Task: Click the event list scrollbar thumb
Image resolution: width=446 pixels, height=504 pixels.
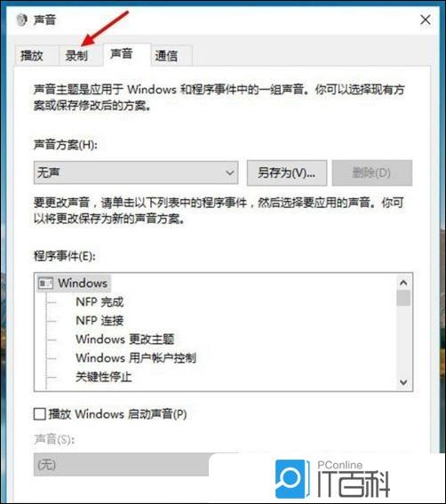Action: pyautogui.click(x=403, y=298)
